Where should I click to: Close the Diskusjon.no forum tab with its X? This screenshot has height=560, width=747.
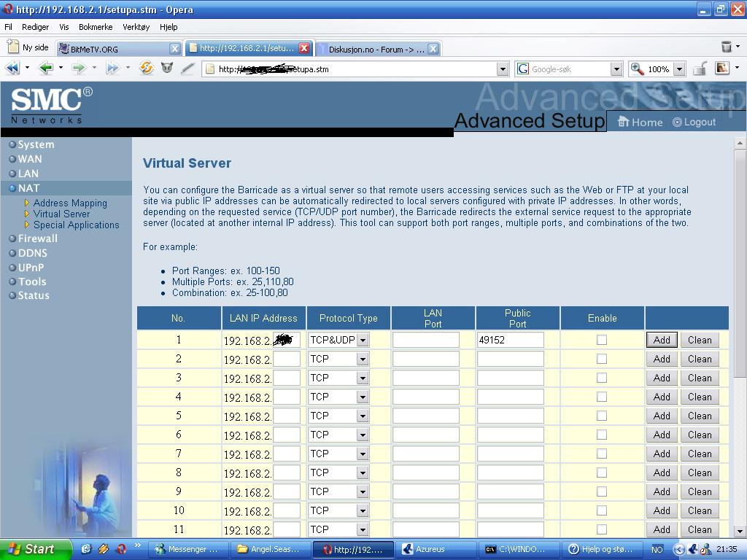click(433, 49)
